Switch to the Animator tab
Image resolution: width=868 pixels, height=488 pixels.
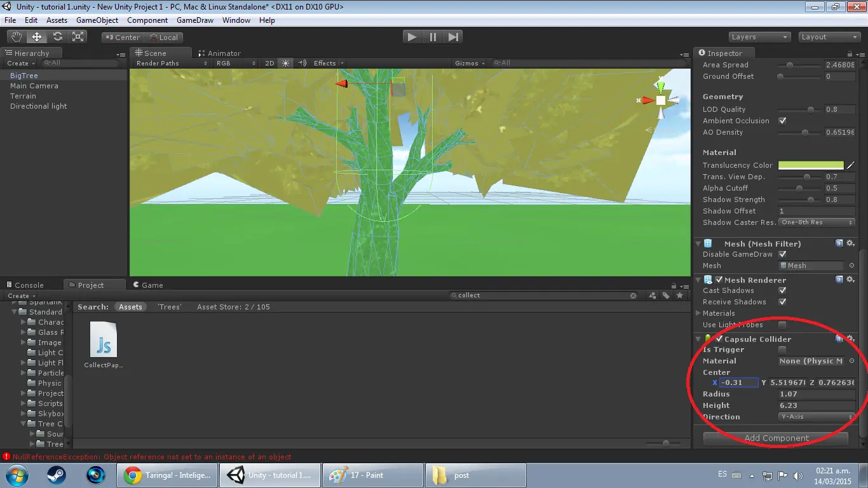[x=219, y=53]
